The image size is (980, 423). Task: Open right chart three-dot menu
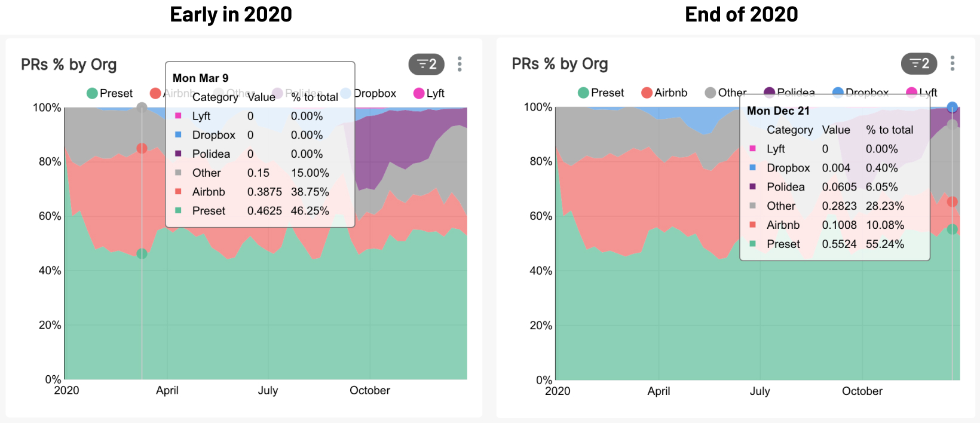coord(952,63)
